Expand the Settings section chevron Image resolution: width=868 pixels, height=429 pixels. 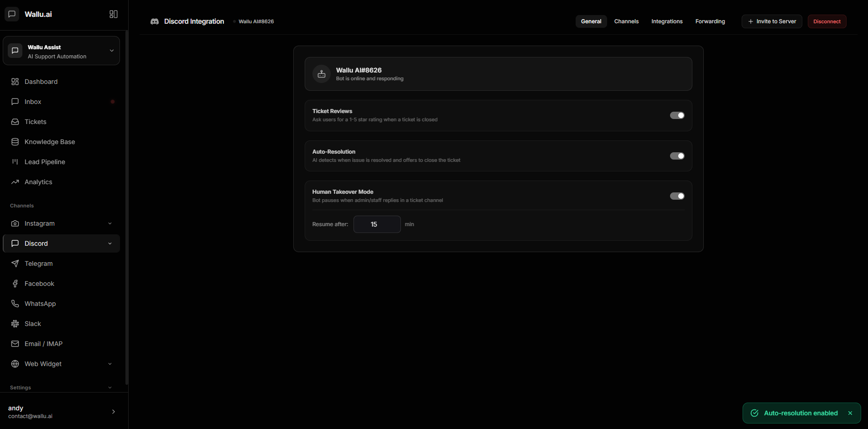click(110, 388)
